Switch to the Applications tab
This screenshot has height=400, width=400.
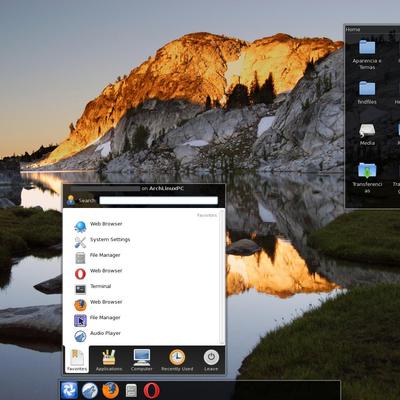(x=109, y=360)
